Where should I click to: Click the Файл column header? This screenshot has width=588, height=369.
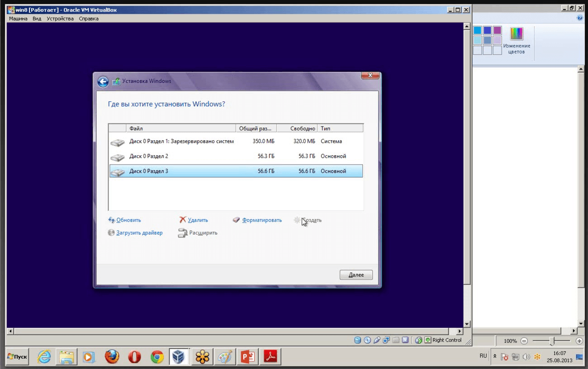pos(181,128)
